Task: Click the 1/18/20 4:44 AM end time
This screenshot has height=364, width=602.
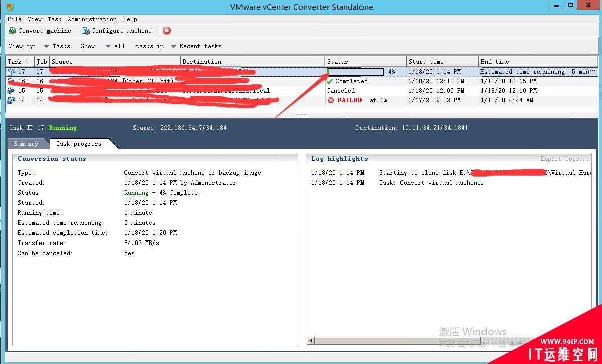Action: point(507,100)
